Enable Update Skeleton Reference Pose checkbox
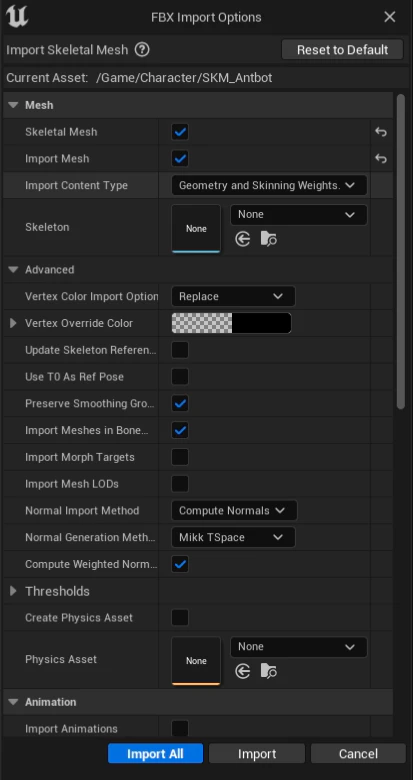The width and height of the screenshot is (413, 780). coord(180,350)
